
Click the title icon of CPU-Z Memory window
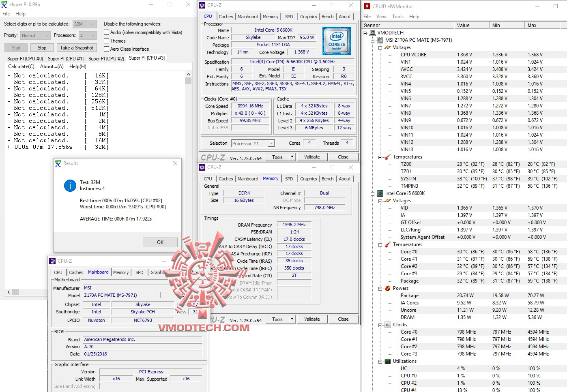click(202, 167)
